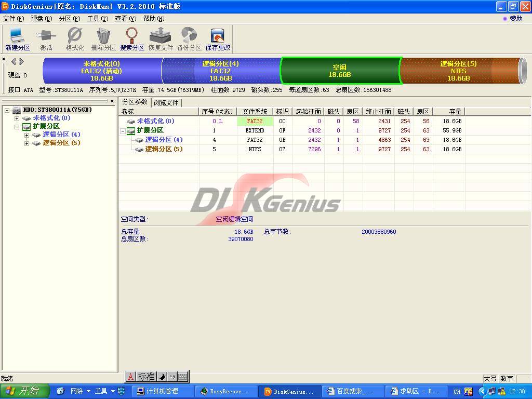
Task: Click the 保存更改 (save changes) toolbar icon
Action: coord(218,39)
